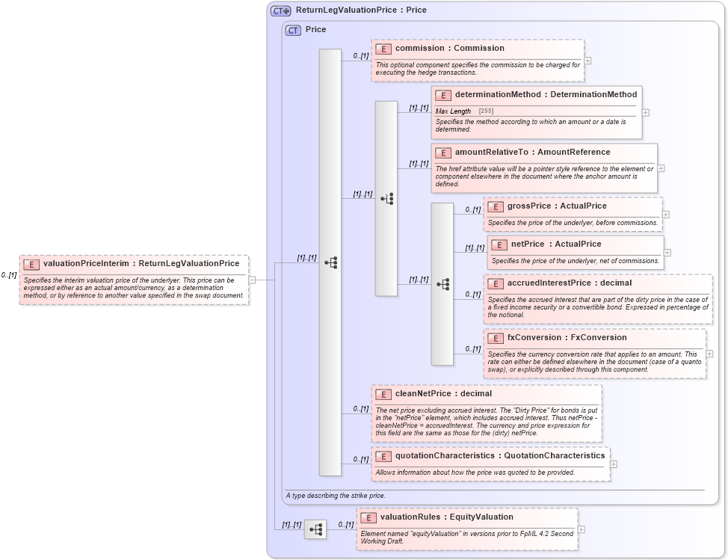Image resolution: width=728 pixels, height=560 pixels.
Task: Open the Price complex type label
Action: [315, 29]
